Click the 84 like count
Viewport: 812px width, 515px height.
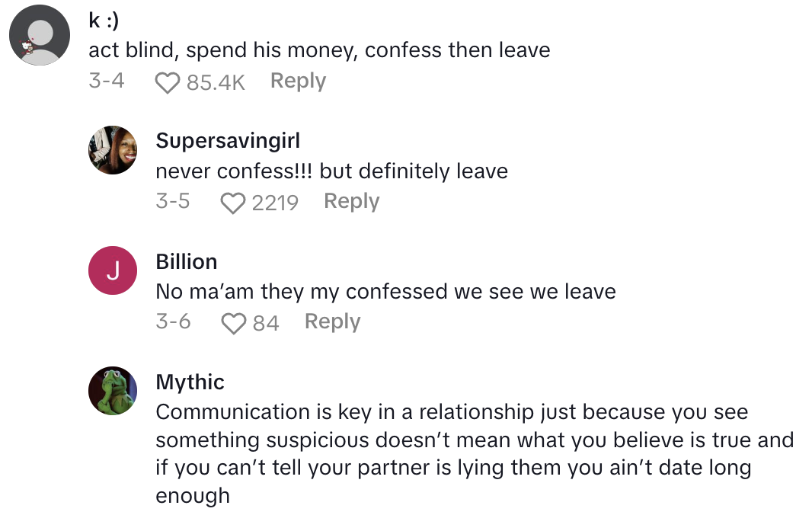(266, 323)
